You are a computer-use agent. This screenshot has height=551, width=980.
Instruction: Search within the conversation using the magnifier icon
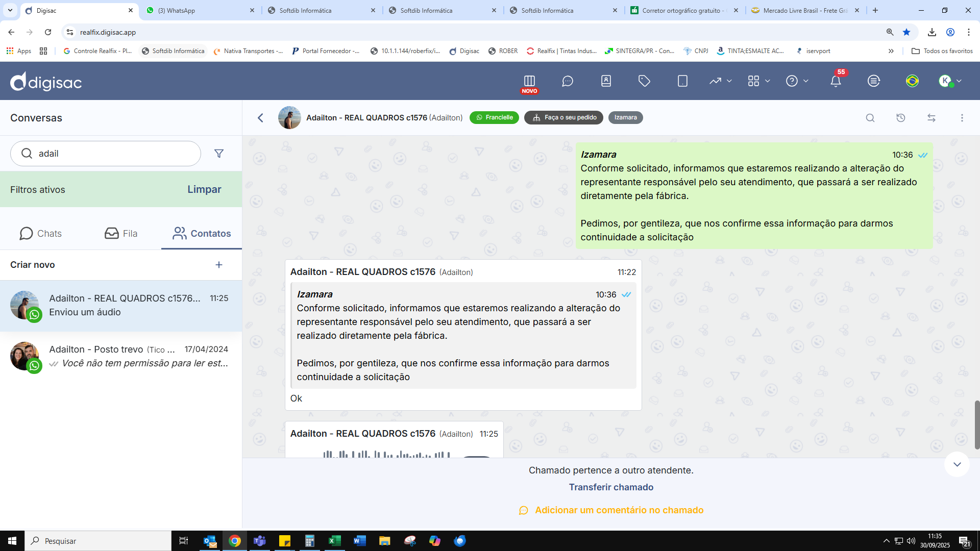(x=870, y=118)
